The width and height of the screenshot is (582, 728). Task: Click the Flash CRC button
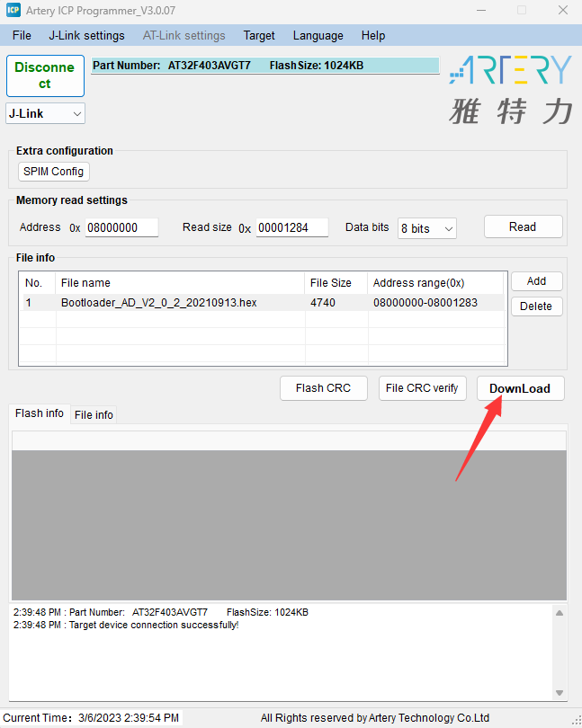pyautogui.click(x=324, y=388)
